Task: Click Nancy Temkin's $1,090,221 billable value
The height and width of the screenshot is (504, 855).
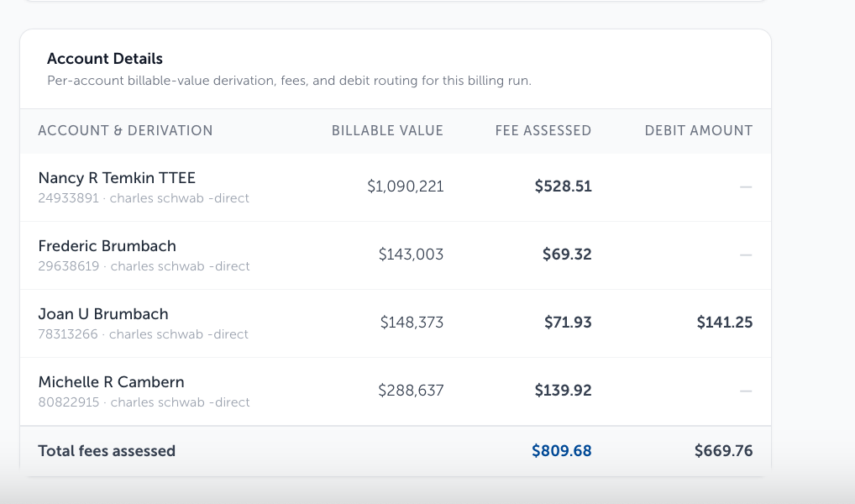Action: (405, 186)
